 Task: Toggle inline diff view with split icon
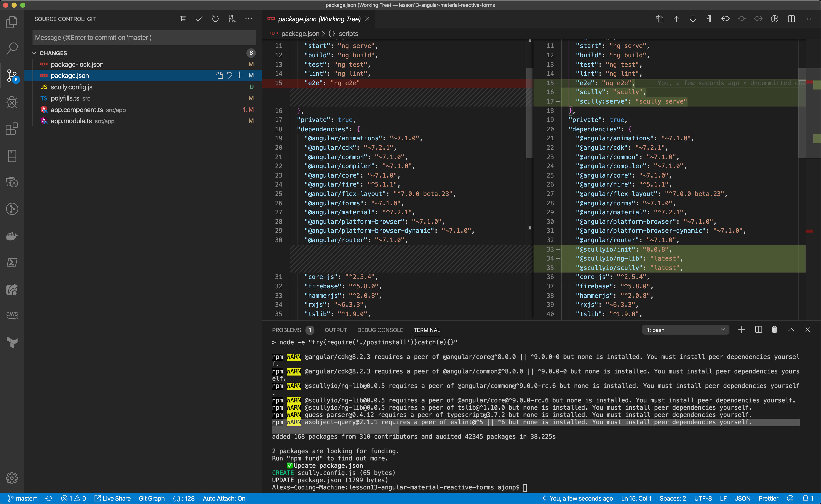791,19
